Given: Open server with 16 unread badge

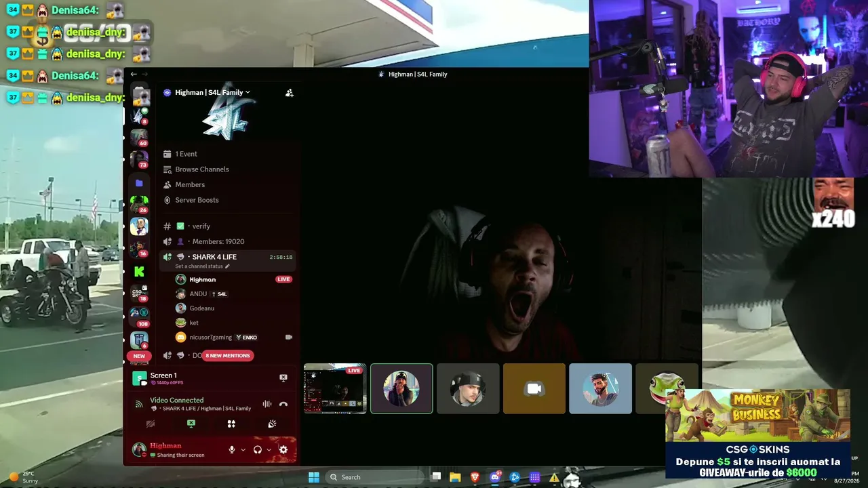Looking at the screenshot, I should (139, 248).
